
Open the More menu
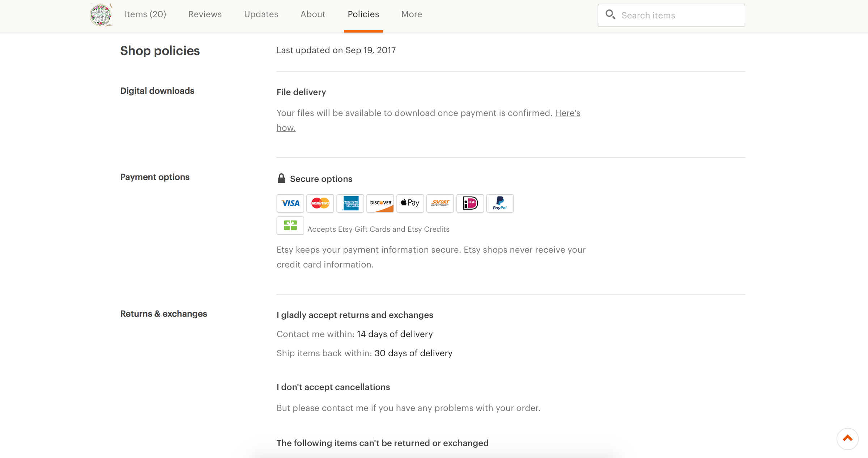(411, 14)
